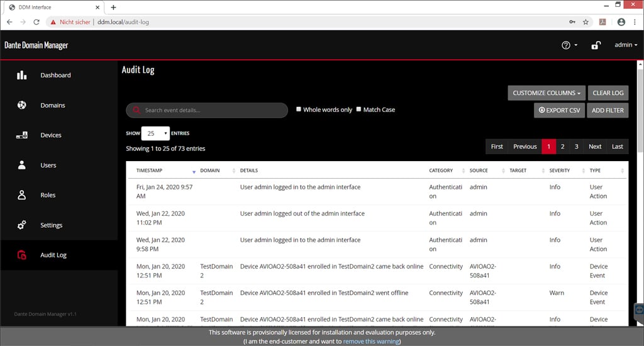Click the Domains globe icon
644x346 pixels.
tap(22, 105)
